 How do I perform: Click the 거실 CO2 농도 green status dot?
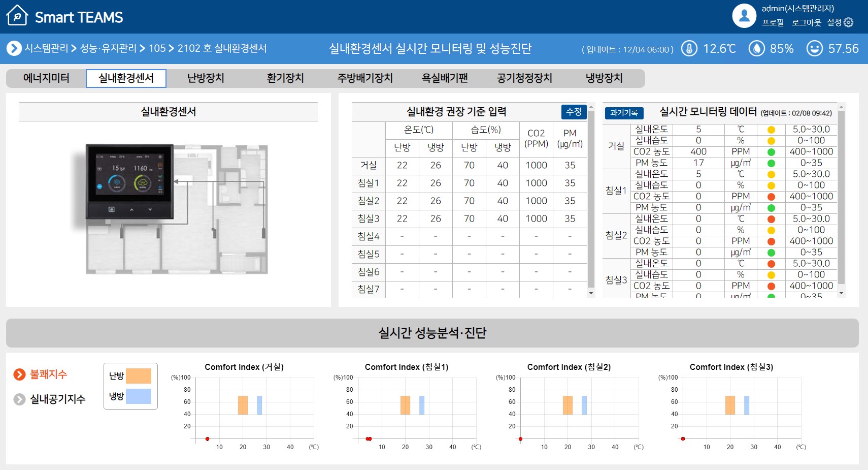[771, 152]
